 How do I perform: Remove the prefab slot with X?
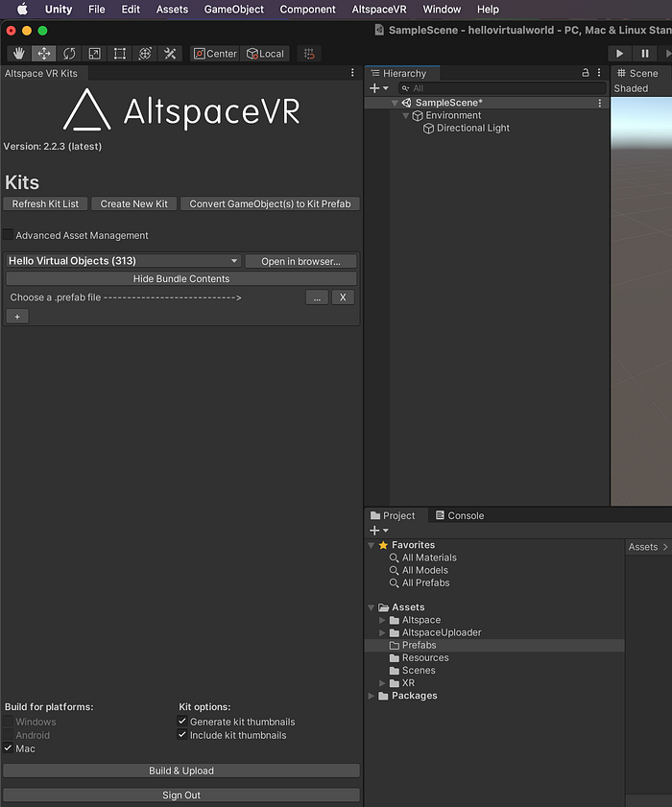343,297
